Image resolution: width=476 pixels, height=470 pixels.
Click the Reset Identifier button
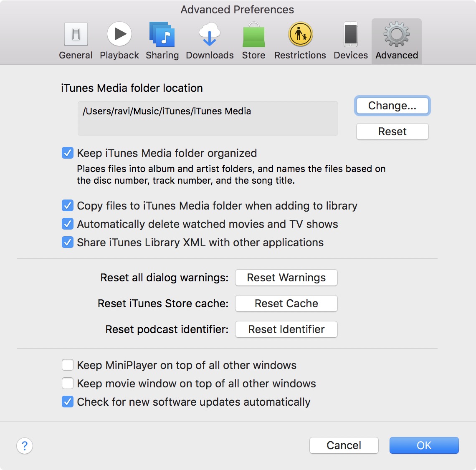click(286, 329)
